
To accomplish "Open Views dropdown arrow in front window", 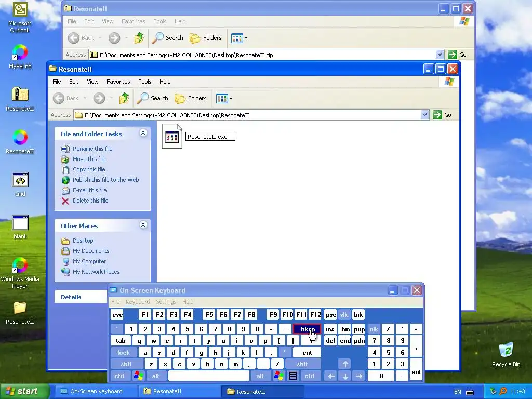I will (x=231, y=98).
